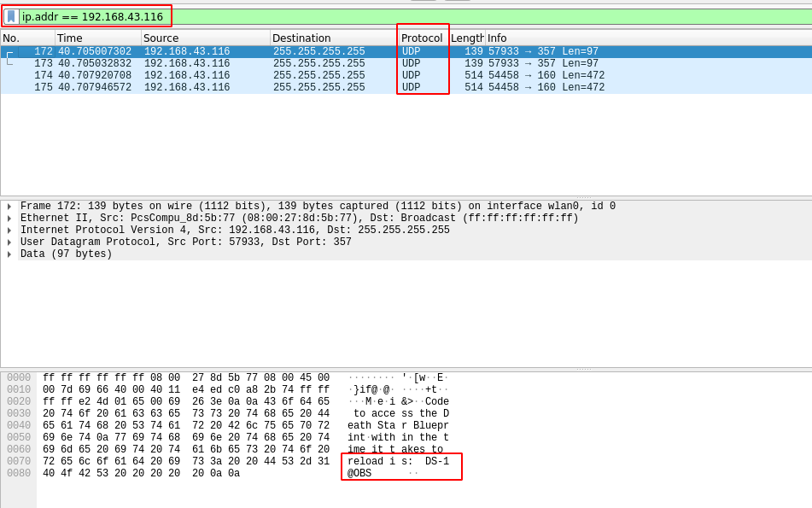Select the Internet Protocol Version 4 line
The image size is (812, 508).
coord(235,230)
